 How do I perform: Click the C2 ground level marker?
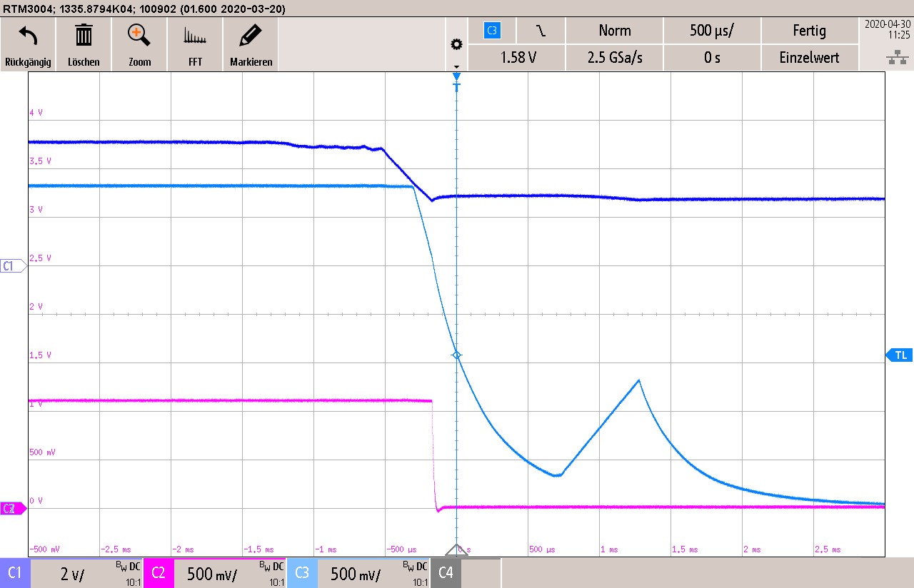tap(13, 509)
